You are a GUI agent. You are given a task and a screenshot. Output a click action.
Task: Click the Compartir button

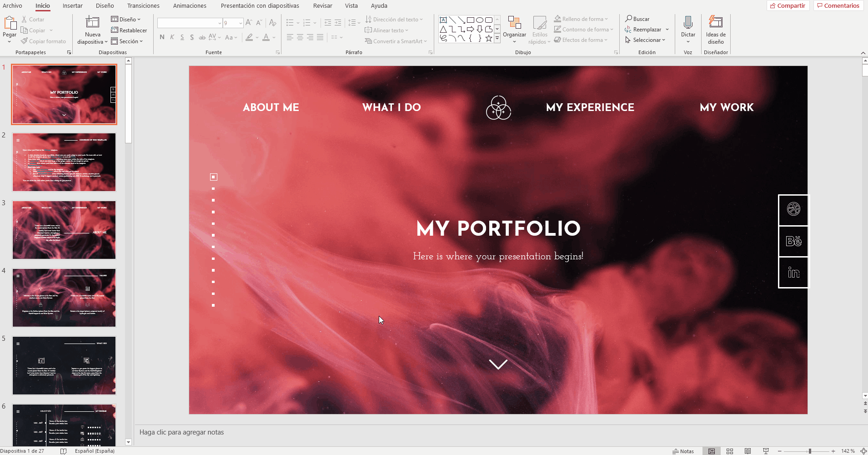[x=788, y=5]
